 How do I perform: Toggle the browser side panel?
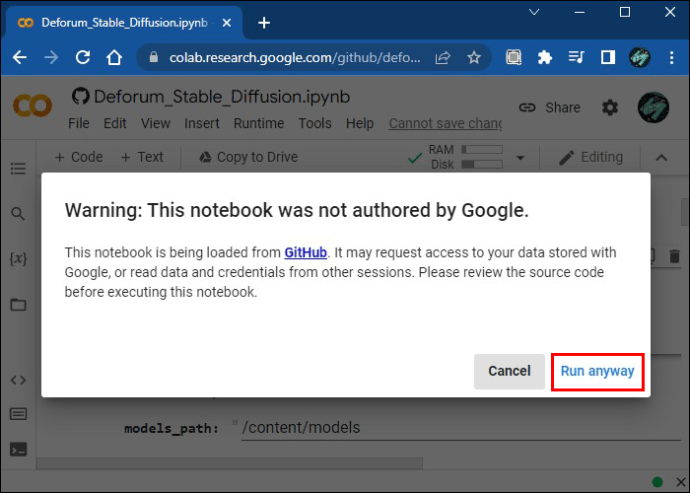tap(608, 58)
